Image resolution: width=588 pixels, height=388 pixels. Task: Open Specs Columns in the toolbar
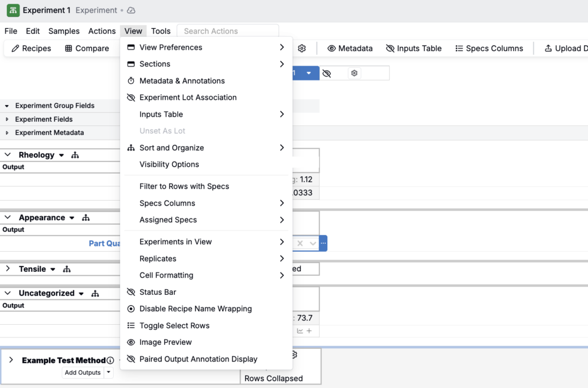point(489,48)
